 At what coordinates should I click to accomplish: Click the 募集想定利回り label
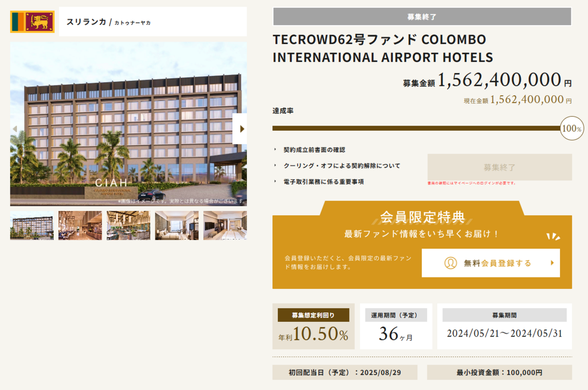click(x=314, y=315)
